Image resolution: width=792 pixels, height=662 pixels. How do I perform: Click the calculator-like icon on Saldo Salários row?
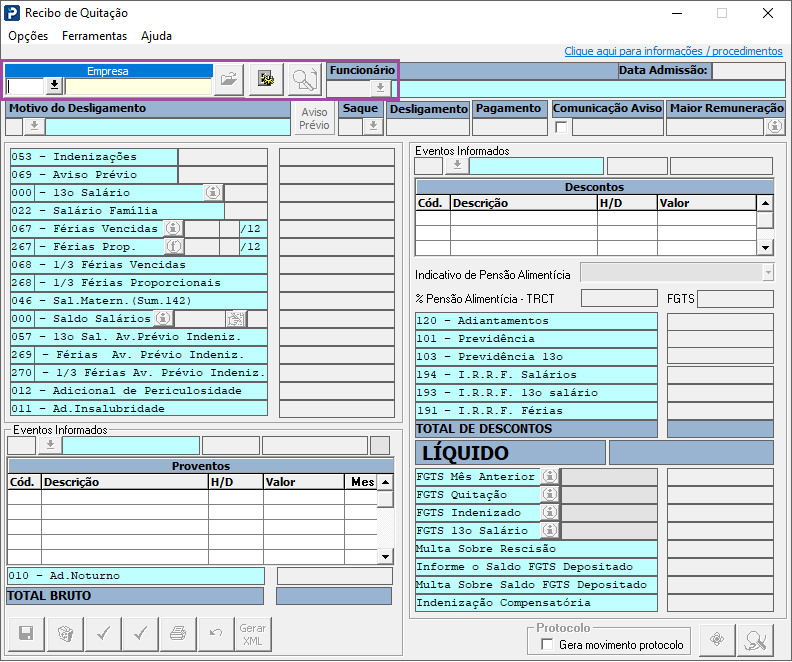point(236,319)
